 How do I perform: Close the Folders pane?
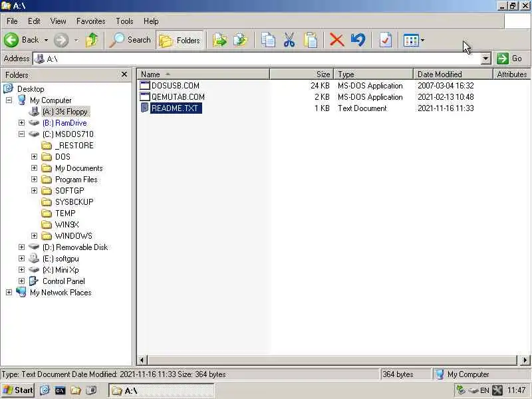(x=124, y=74)
